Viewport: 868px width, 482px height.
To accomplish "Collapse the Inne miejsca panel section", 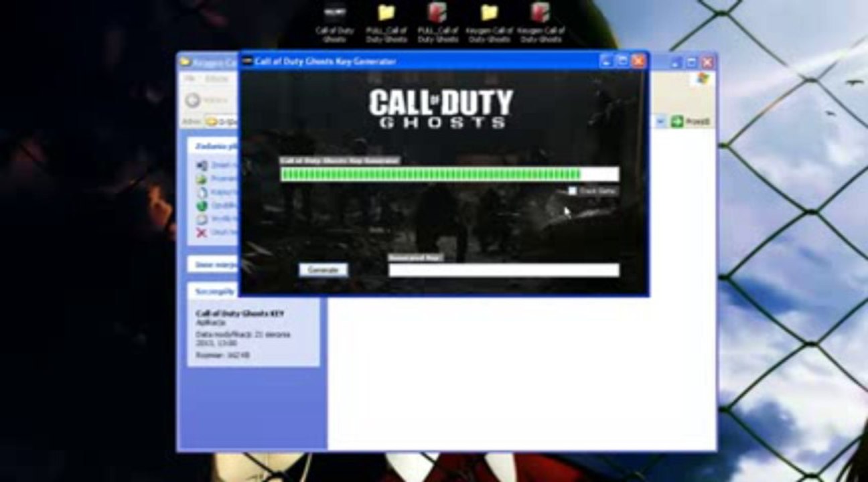I will tap(213, 264).
